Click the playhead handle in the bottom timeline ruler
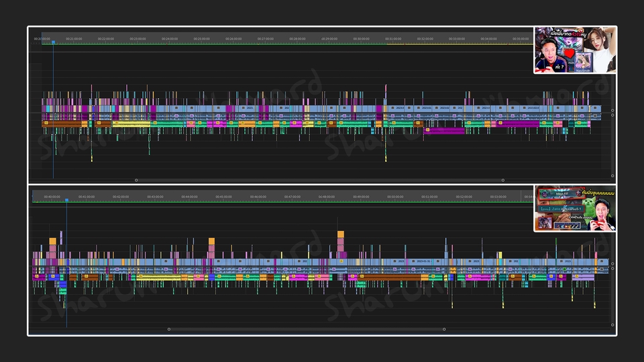This screenshot has width=644, height=362. [x=66, y=200]
